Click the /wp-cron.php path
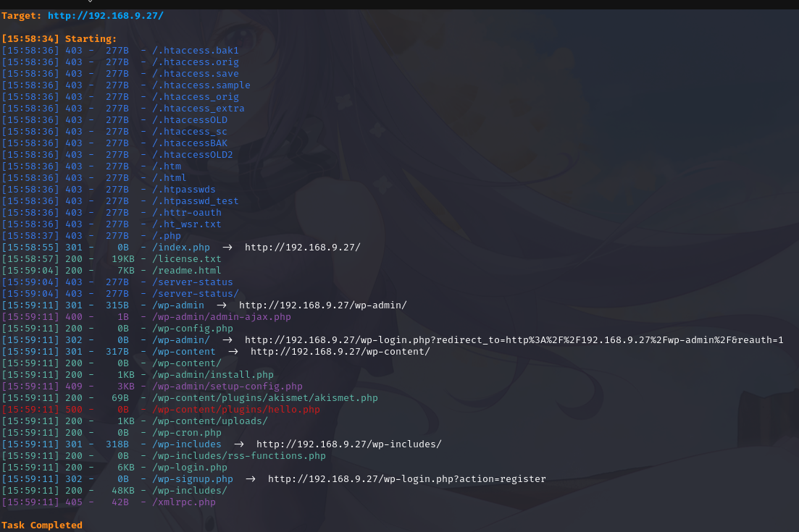Viewport: 799px width, 532px height. click(x=186, y=433)
